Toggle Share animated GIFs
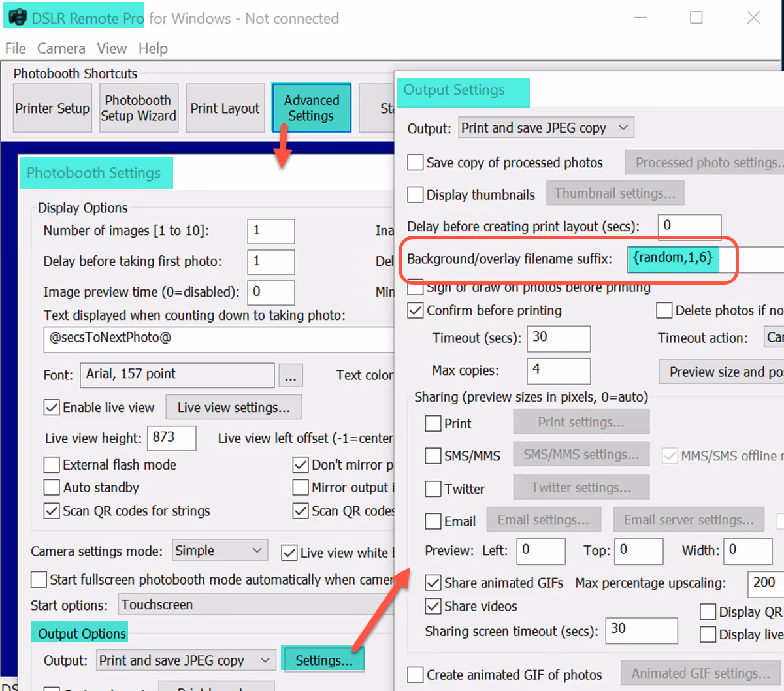Screen dimensions: 784x691 pos(433,583)
